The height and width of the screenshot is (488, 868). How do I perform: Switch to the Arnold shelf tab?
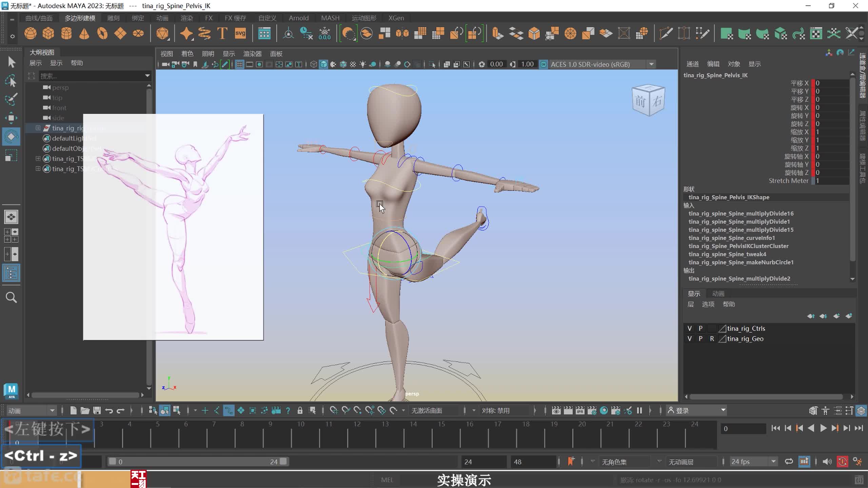[x=299, y=18]
